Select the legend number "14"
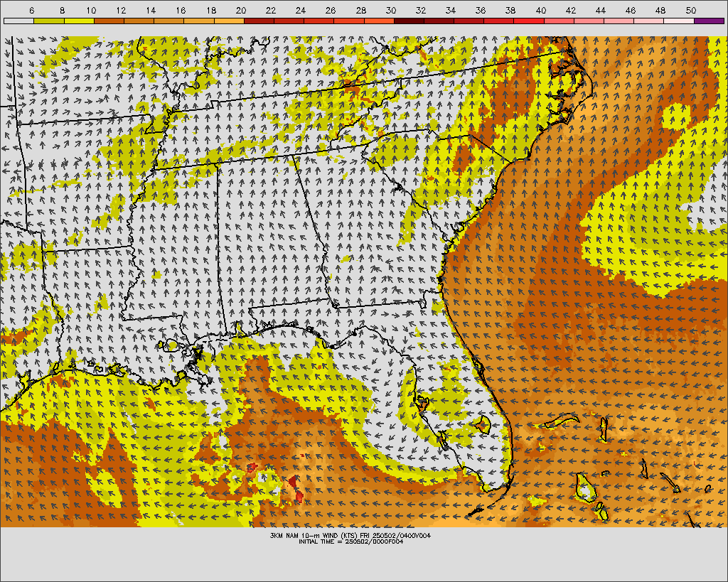The height and width of the screenshot is (582, 728). 151,10
